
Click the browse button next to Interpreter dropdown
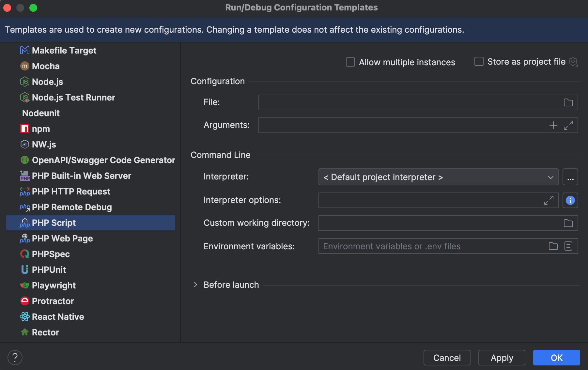(x=570, y=177)
